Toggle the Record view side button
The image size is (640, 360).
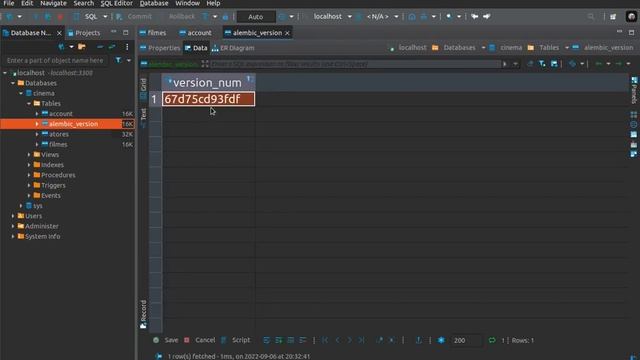click(x=143, y=314)
